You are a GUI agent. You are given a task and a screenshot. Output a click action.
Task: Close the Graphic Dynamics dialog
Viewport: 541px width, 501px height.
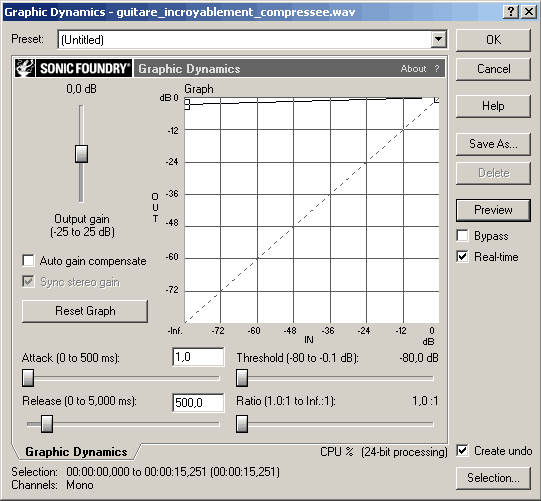pos(529,12)
